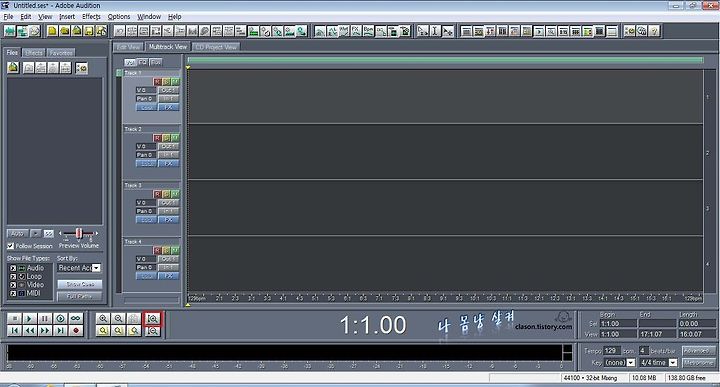Image resolution: width=720 pixels, height=387 pixels.
Task: Switch to the Edit View tab
Action: pyautogui.click(x=129, y=47)
